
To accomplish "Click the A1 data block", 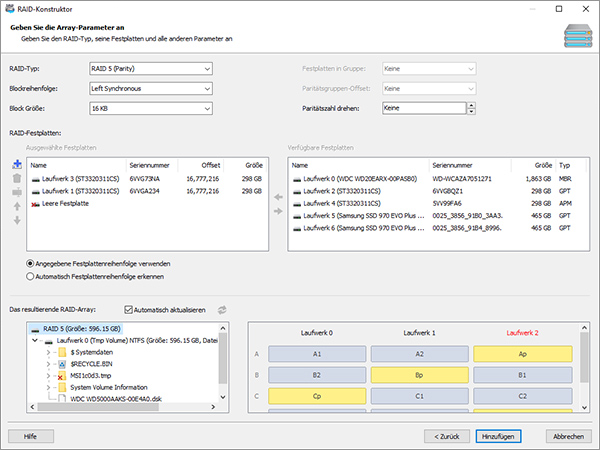I will [317, 354].
